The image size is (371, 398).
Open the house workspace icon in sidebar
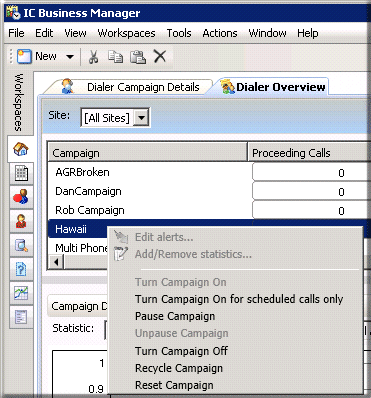(21, 149)
